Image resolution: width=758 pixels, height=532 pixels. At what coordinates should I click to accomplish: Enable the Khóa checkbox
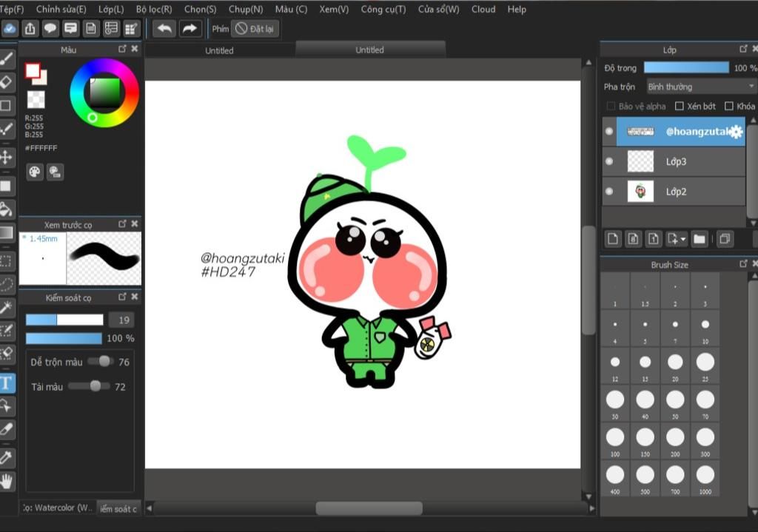coord(729,106)
